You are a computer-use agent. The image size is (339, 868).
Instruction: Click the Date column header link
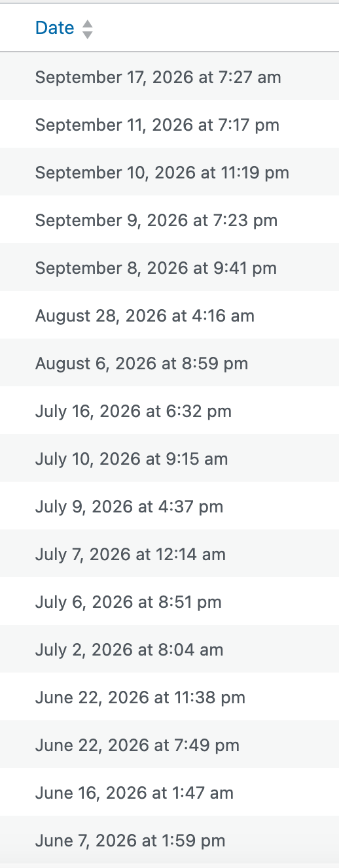click(x=64, y=28)
